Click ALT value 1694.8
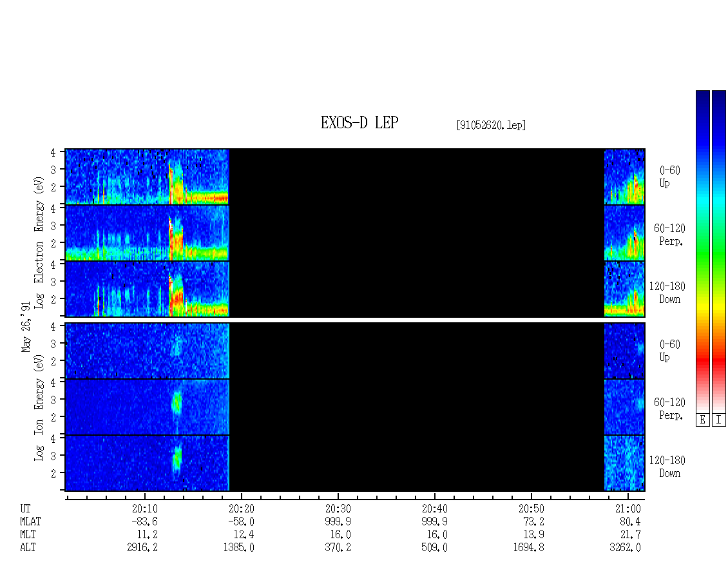This screenshot has height=564, width=728. (x=528, y=547)
